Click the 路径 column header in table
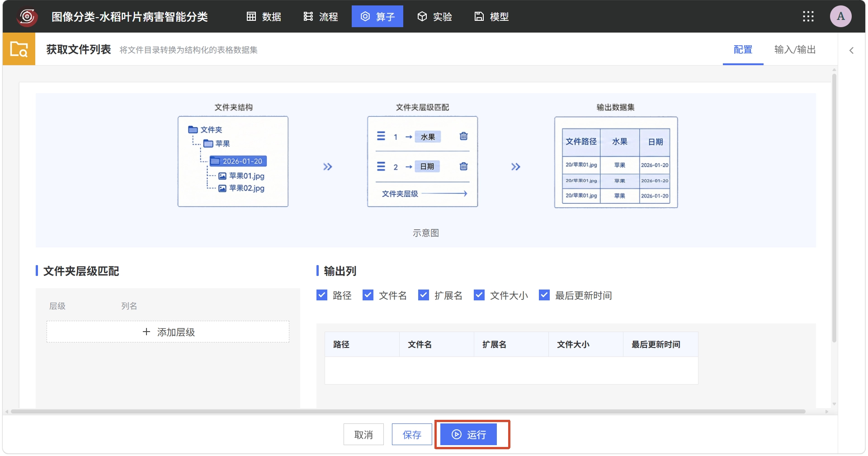Screen dimensions: 868x456 pyautogui.click(x=362, y=344)
